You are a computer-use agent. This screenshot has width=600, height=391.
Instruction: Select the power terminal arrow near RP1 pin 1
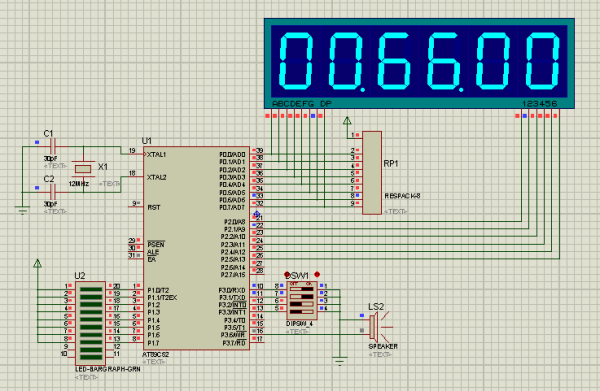pyautogui.click(x=347, y=121)
